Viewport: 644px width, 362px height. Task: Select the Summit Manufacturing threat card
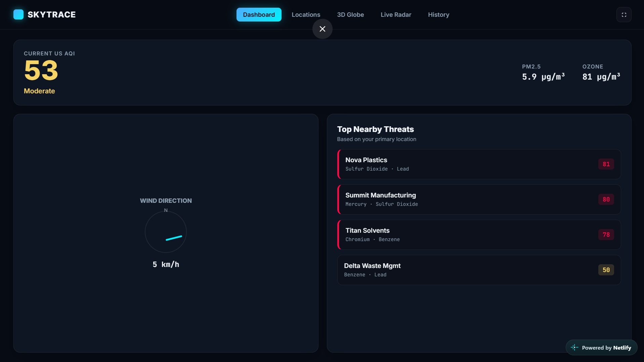(x=479, y=199)
